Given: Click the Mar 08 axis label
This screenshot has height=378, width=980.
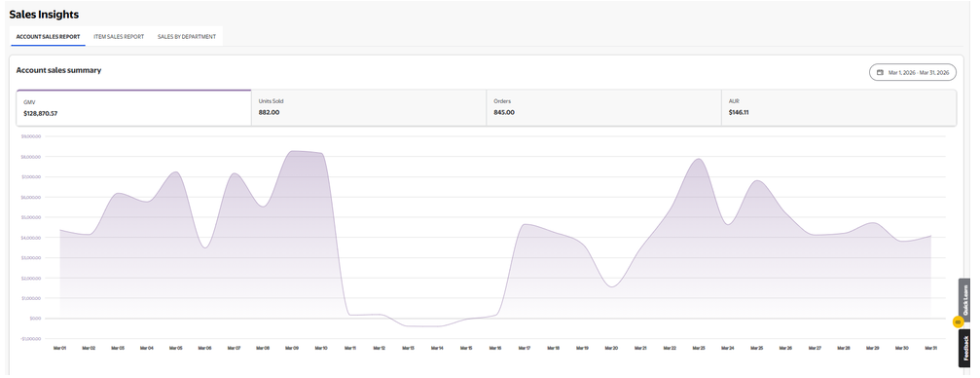Looking at the screenshot, I should 263,348.
